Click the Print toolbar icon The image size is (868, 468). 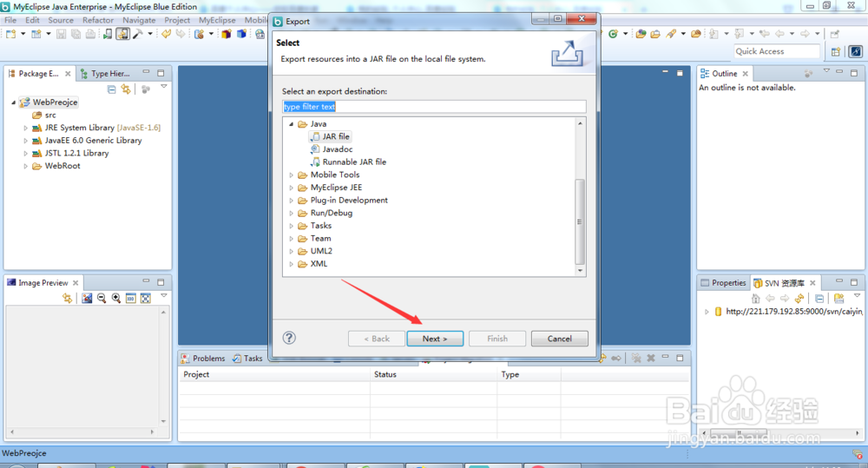tap(90, 35)
